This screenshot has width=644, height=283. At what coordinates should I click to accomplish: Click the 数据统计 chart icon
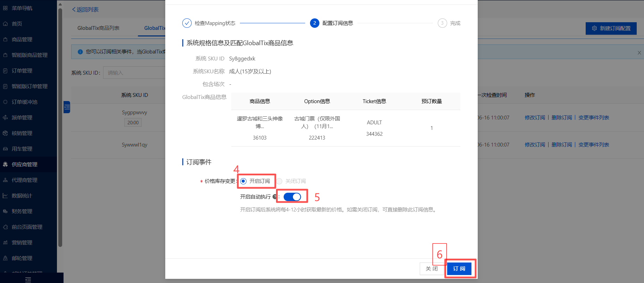click(x=5, y=195)
